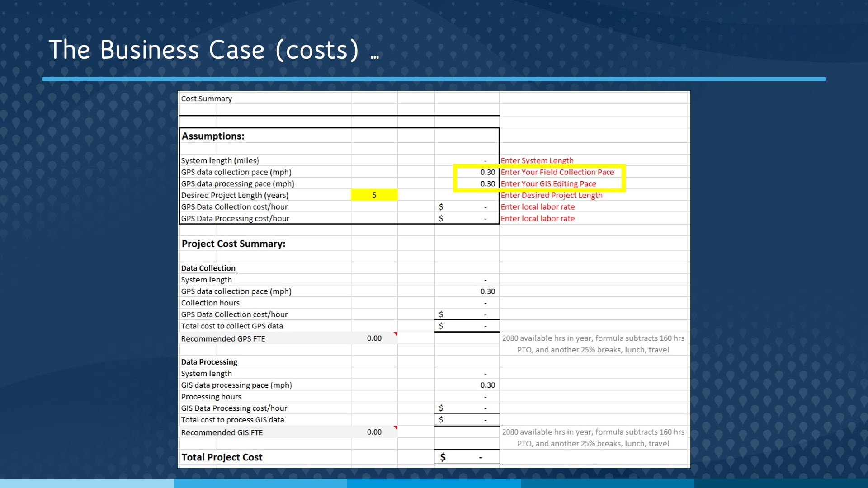Select 'Processing hours' row label

point(211,397)
